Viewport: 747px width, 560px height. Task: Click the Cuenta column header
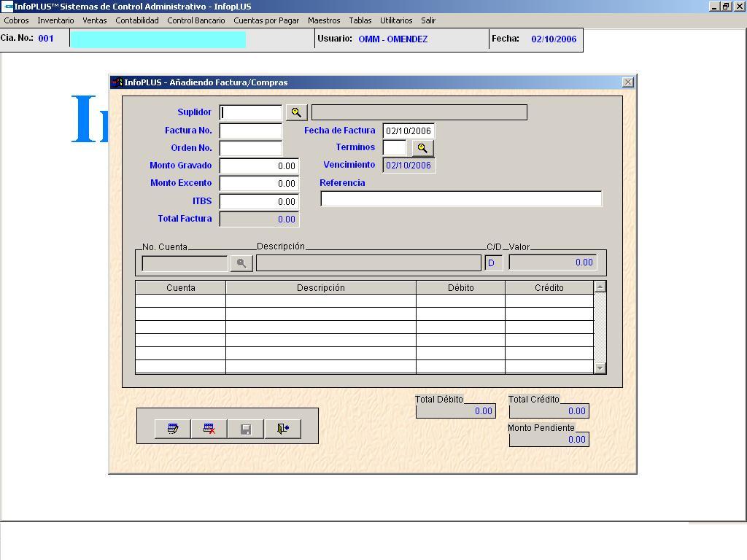[x=181, y=287]
